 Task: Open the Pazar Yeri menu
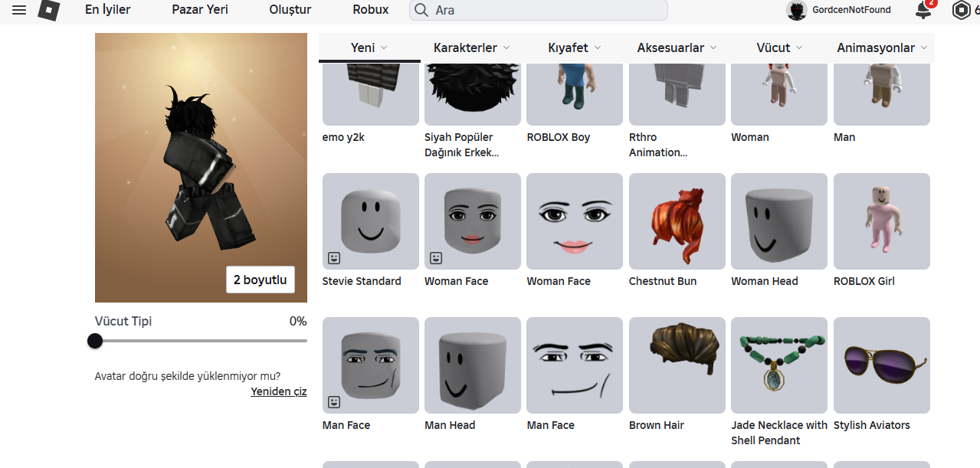[x=200, y=10]
